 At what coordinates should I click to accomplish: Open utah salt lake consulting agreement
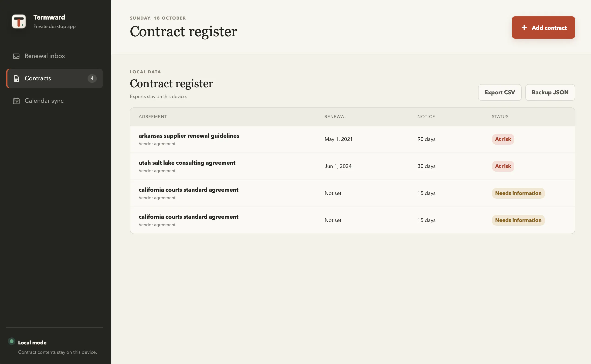click(352, 166)
